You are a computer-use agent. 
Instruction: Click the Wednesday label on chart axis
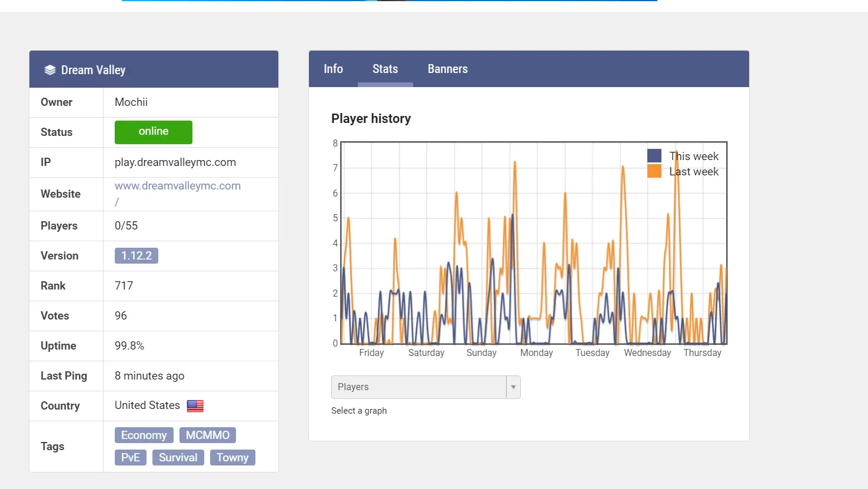coord(647,353)
